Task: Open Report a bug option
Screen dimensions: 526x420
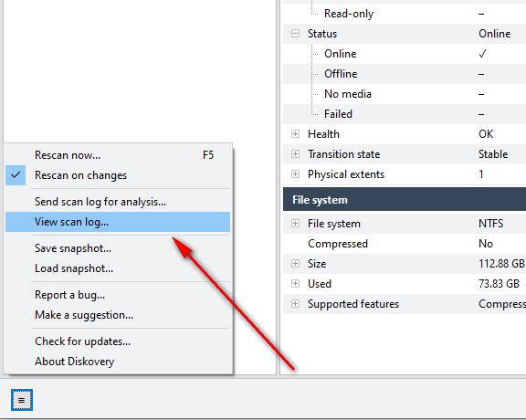Action: tap(118, 295)
